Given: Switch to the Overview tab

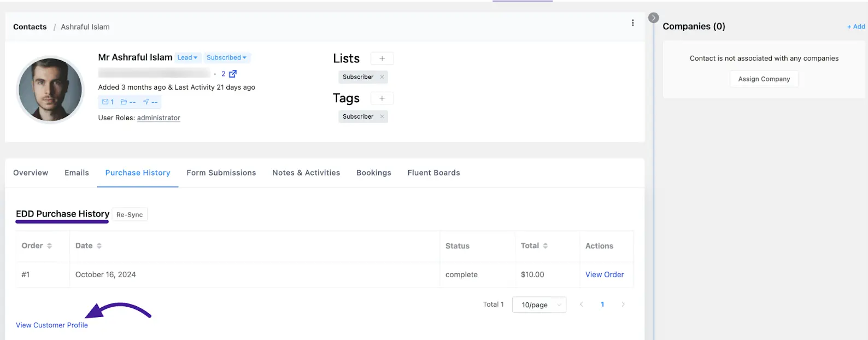Looking at the screenshot, I should pyautogui.click(x=31, y=173).
